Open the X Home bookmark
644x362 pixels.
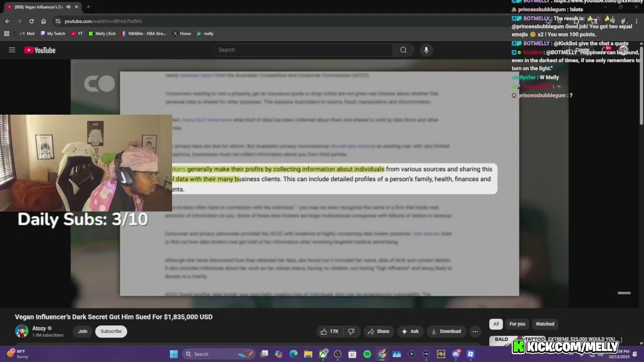182,34
